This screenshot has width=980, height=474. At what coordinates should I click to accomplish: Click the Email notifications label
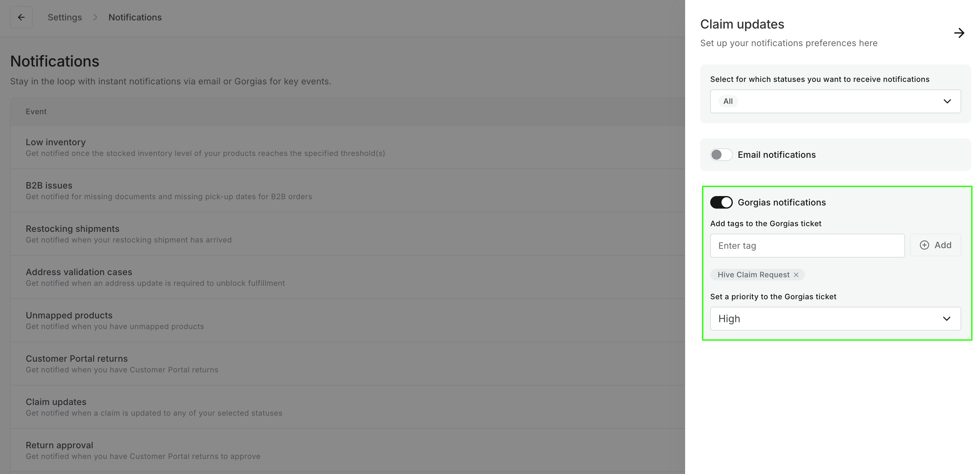point(776,155)
